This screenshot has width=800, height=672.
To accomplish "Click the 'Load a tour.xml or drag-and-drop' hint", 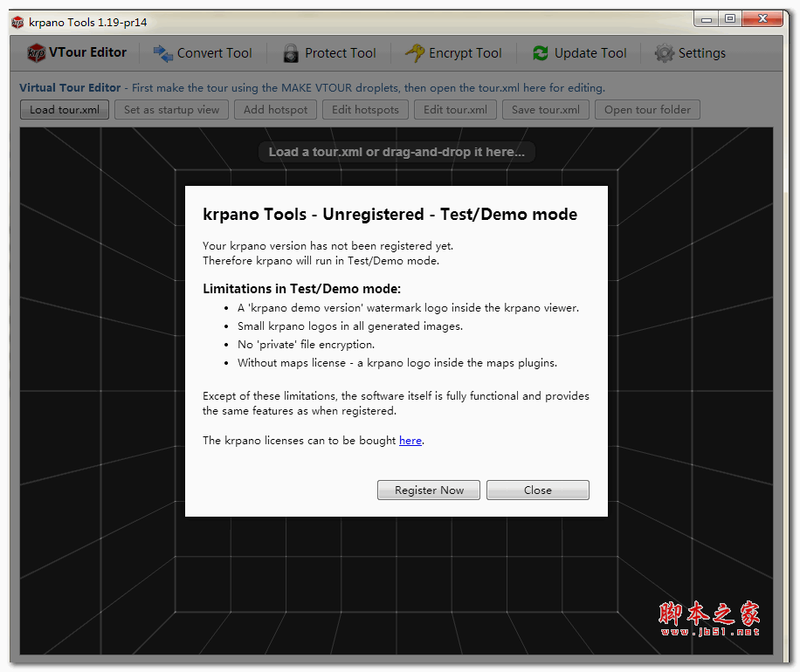I will click(x=397, y=152).
